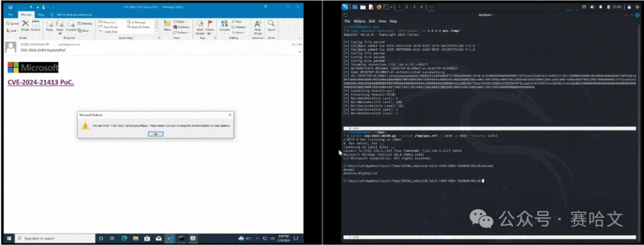The height and width of the screenshot is (245, 644).
Task: Open the File tab in Outlook
Action: click(10, 14)
